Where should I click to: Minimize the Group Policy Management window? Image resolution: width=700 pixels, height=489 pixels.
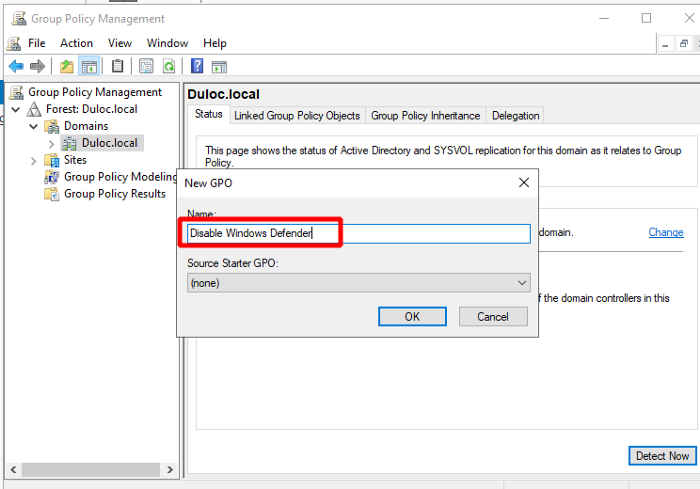point(604,18)
